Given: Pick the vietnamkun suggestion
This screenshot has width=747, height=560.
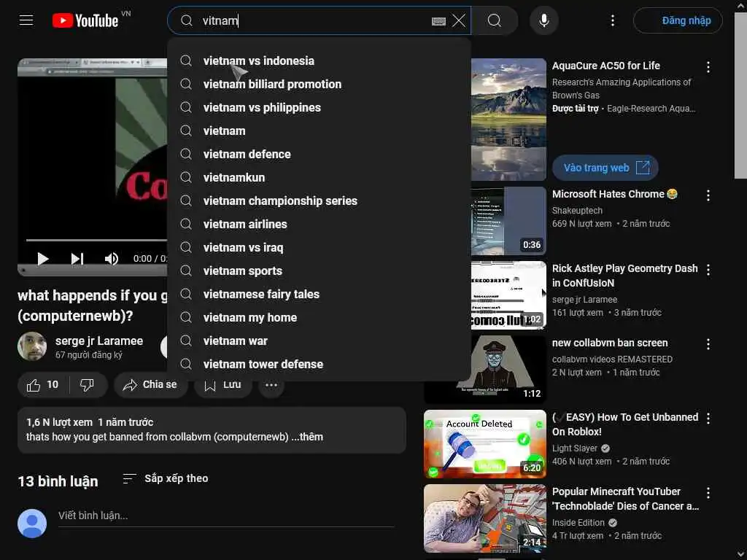Looking at the screenshot, I should pyautogui.click(x=320, y=178).
